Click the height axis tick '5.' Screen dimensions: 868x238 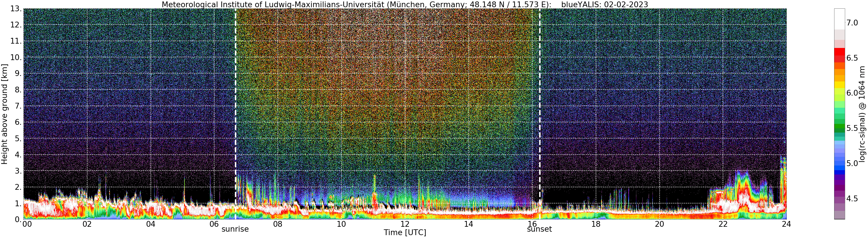18,138
